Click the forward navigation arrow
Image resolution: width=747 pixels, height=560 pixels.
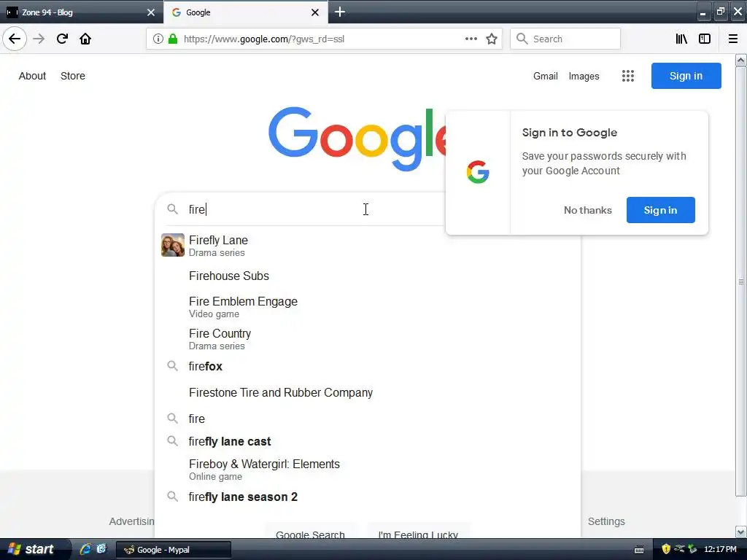(39, 39)
